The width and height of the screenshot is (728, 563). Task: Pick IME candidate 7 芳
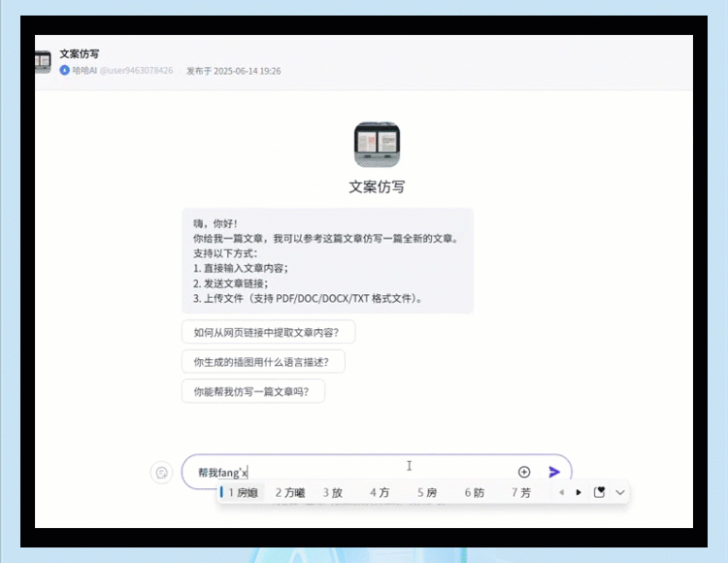(x=521, y=492)
